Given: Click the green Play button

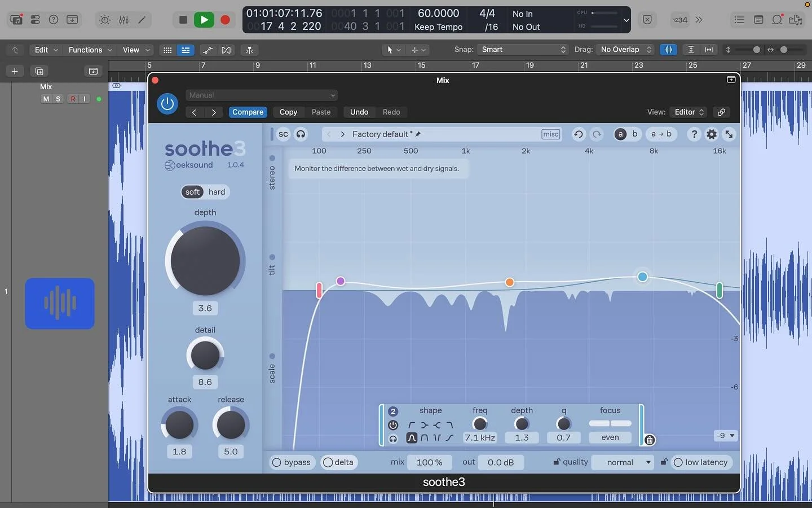Looking at the screenshot, I should (204, 20).
